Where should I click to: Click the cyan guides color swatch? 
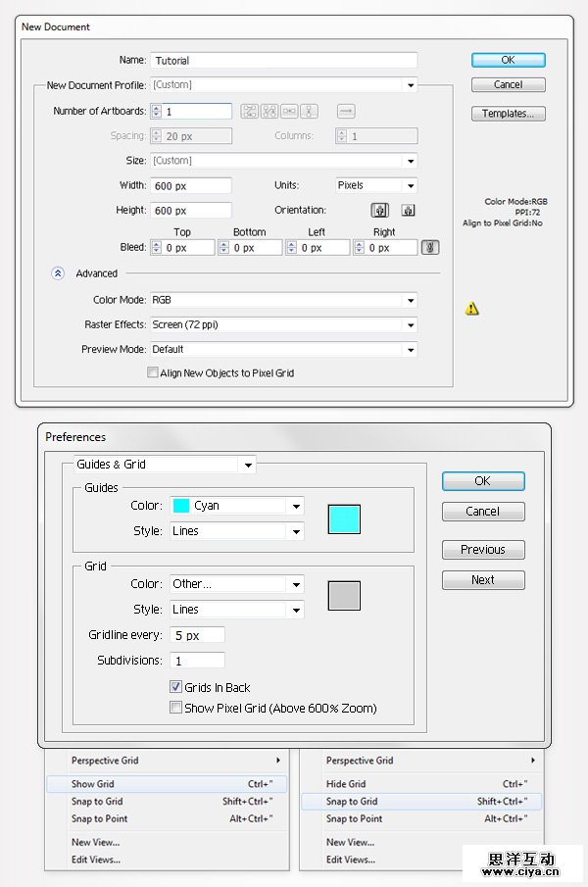[x=344, y=518]
